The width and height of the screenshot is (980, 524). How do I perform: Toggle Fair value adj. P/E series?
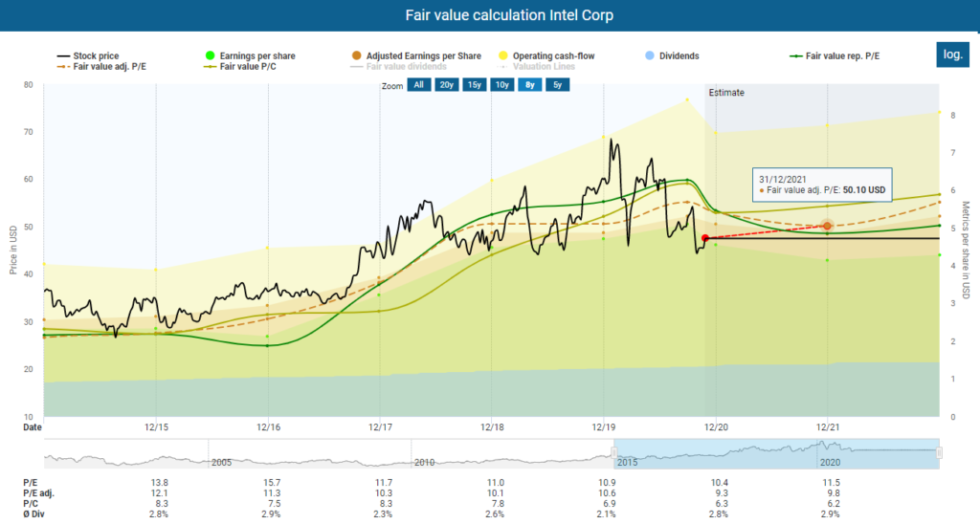tap(101, 66)
